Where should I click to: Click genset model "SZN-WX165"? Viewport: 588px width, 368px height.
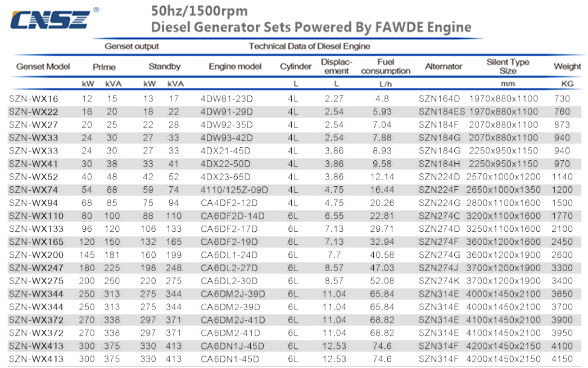pos(36,242)
